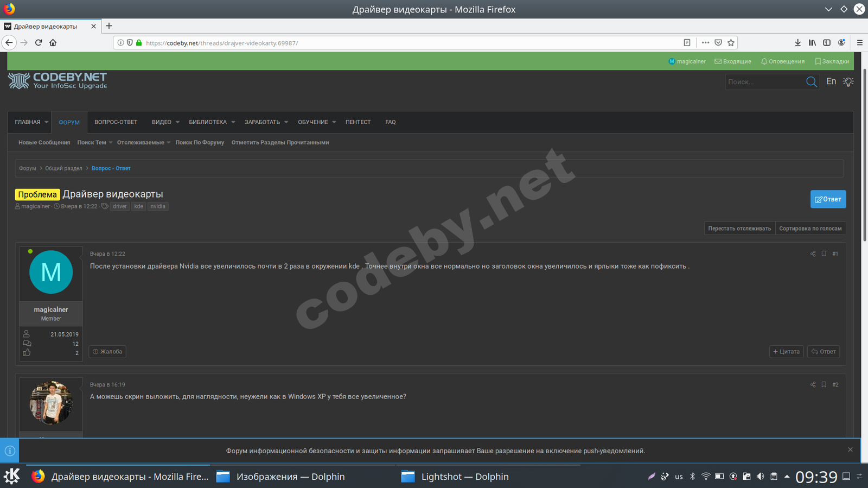
Task: Bookmark this page with star icon
Action: pos(731,43)
